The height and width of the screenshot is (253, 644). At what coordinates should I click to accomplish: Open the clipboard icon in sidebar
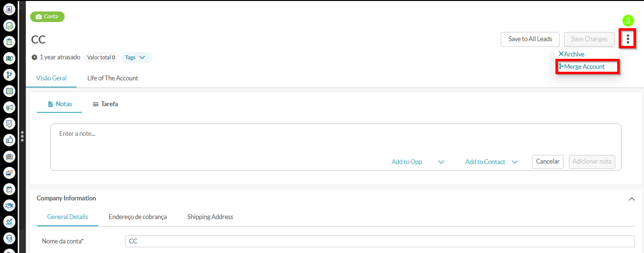9,42
